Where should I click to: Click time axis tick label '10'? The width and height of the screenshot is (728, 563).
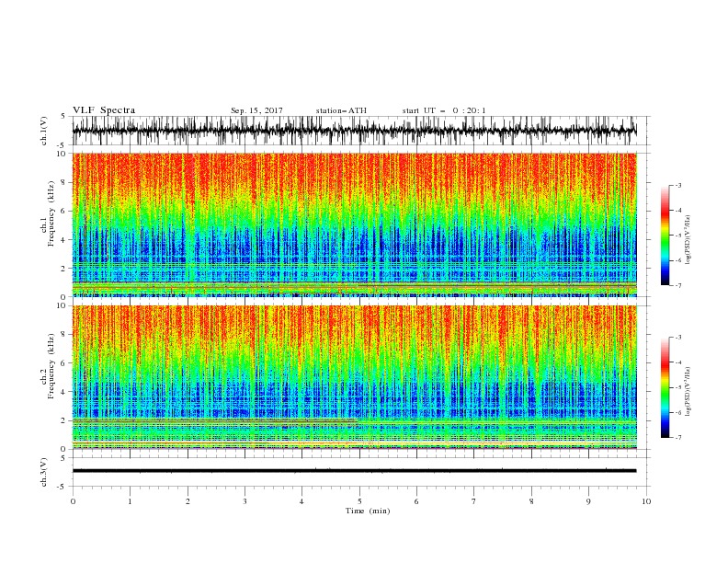pyautogui.click(x=646, y=501)
